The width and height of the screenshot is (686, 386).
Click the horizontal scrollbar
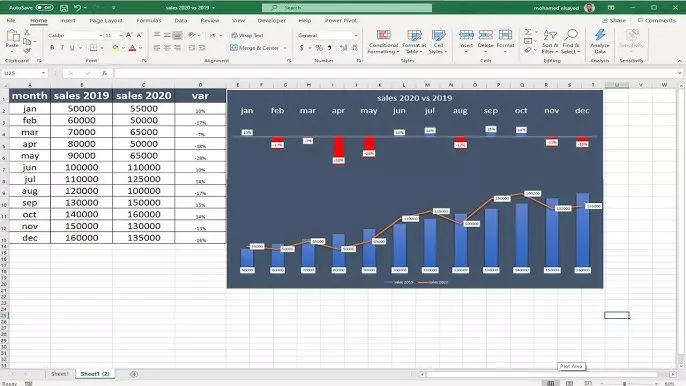[x=542, y=374]
